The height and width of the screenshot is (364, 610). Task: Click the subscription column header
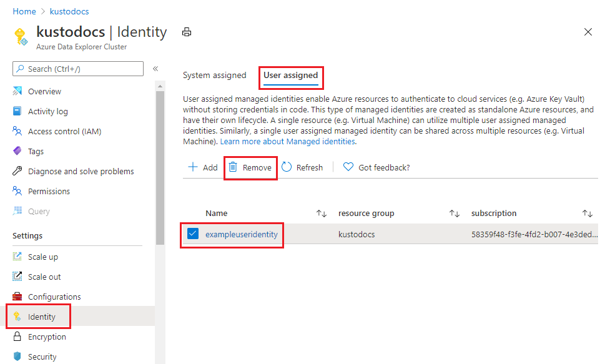pyautogui.click(x=494, y=213)
